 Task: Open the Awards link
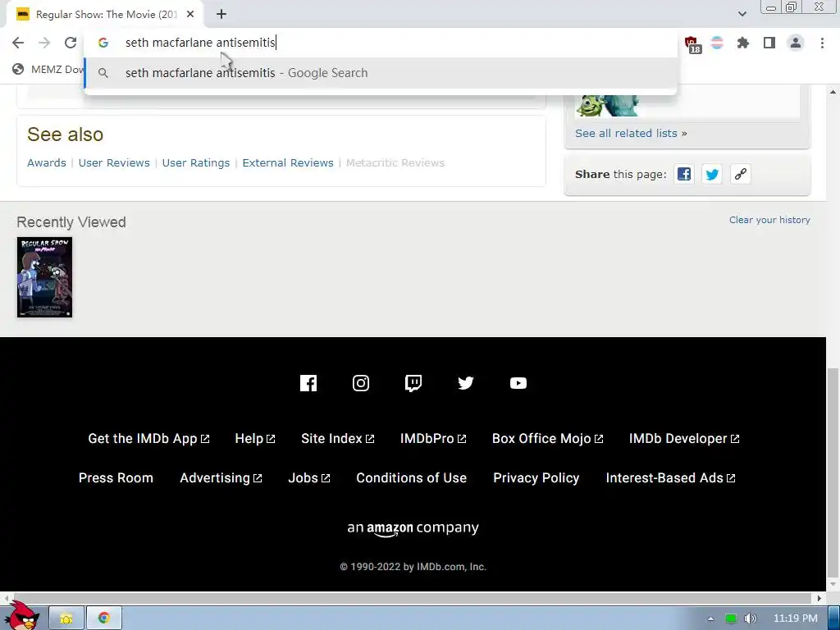[47, 163]
